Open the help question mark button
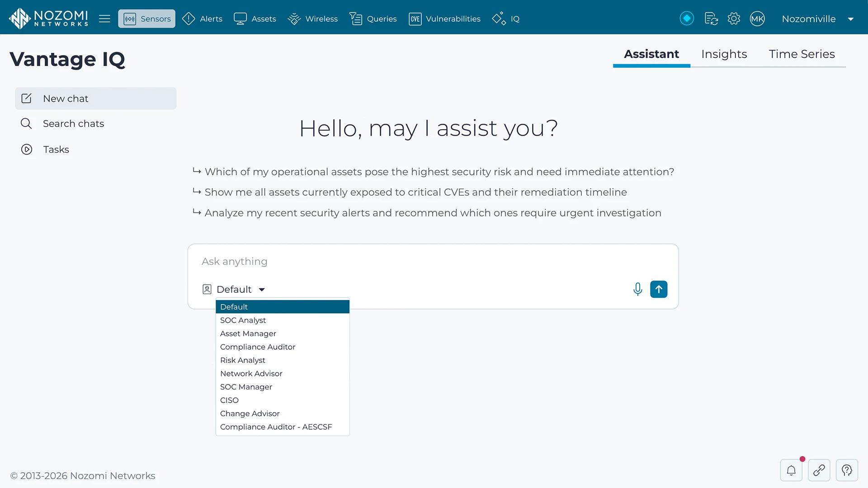 tap(847, 470)
